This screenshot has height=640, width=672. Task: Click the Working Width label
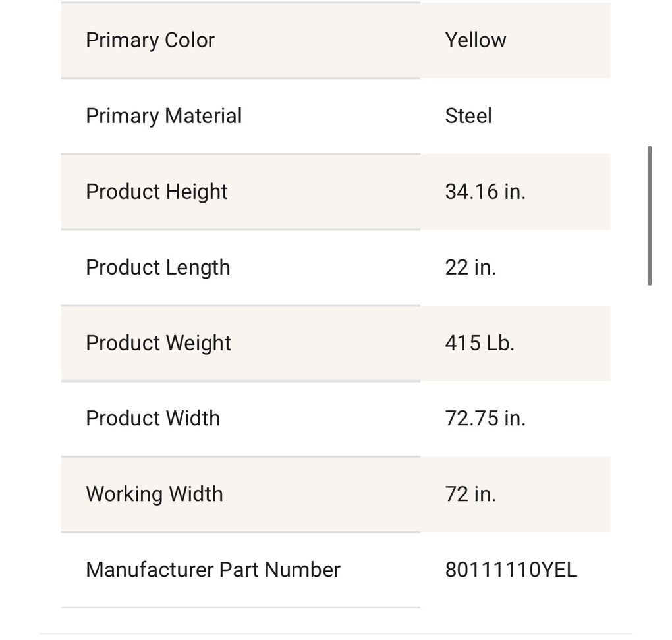[x=154, y=494]
